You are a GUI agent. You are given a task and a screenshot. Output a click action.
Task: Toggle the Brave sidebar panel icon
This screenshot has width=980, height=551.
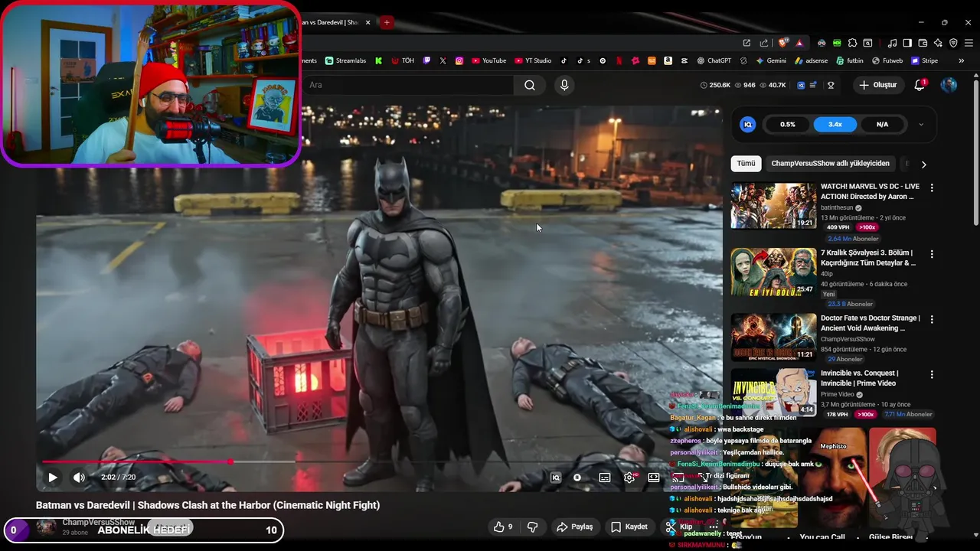coord(907,43)
